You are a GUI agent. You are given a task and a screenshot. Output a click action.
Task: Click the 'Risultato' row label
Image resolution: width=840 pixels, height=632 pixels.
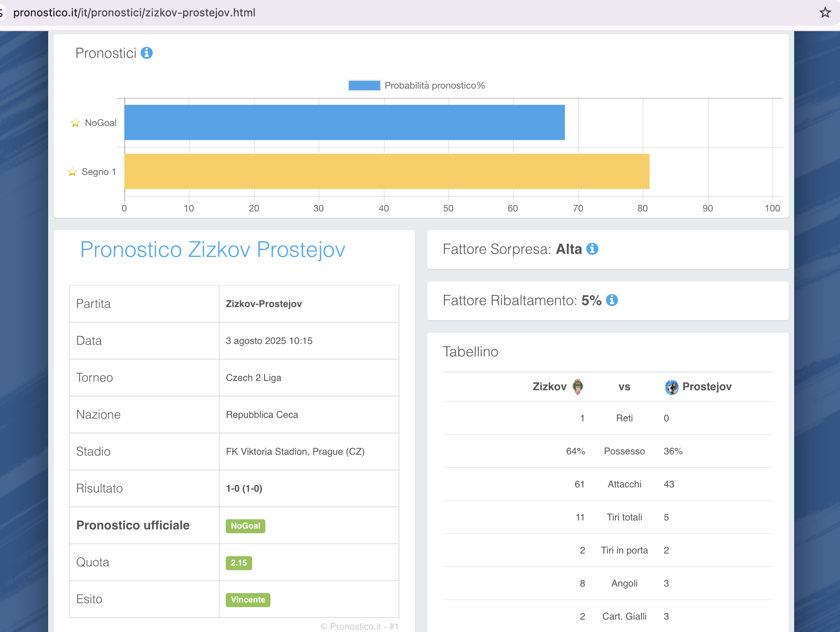point(99,488)
